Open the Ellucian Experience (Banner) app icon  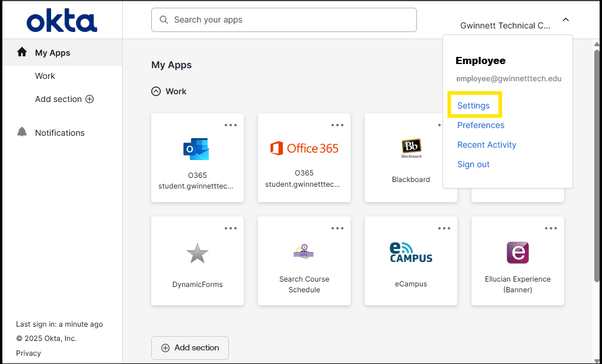click(x=517, y=252)
